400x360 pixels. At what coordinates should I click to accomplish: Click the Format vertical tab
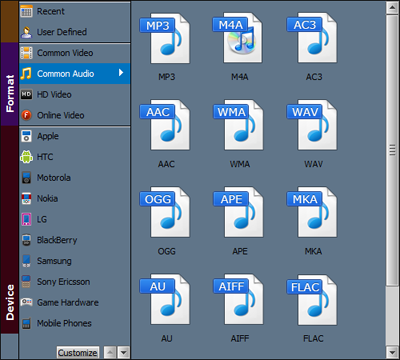click(x=9, y=84)
